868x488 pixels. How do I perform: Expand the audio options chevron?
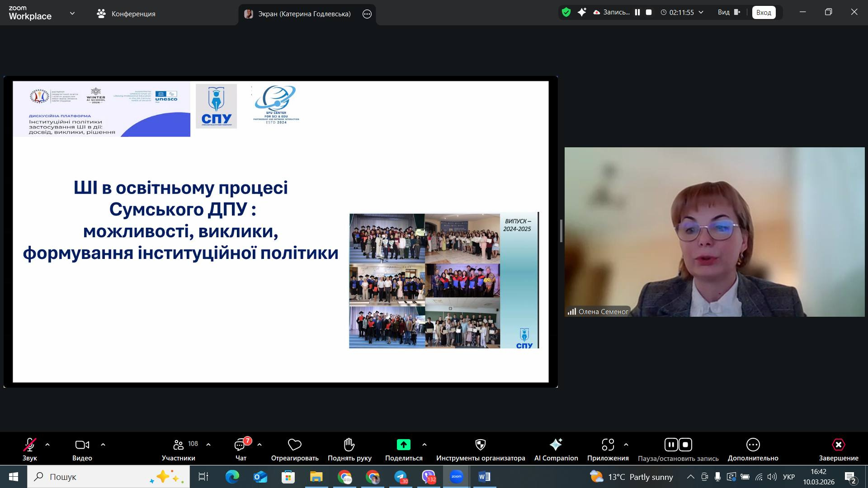(47, 445)
